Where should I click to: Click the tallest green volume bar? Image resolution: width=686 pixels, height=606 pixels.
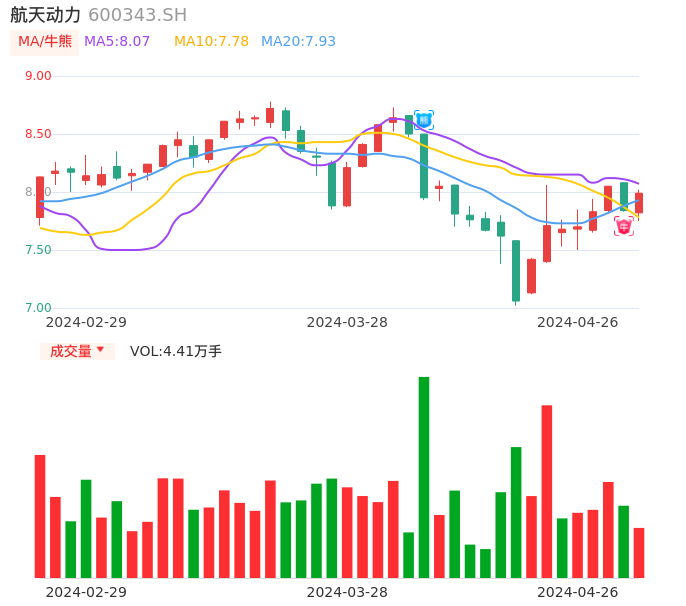pos(424,477)
